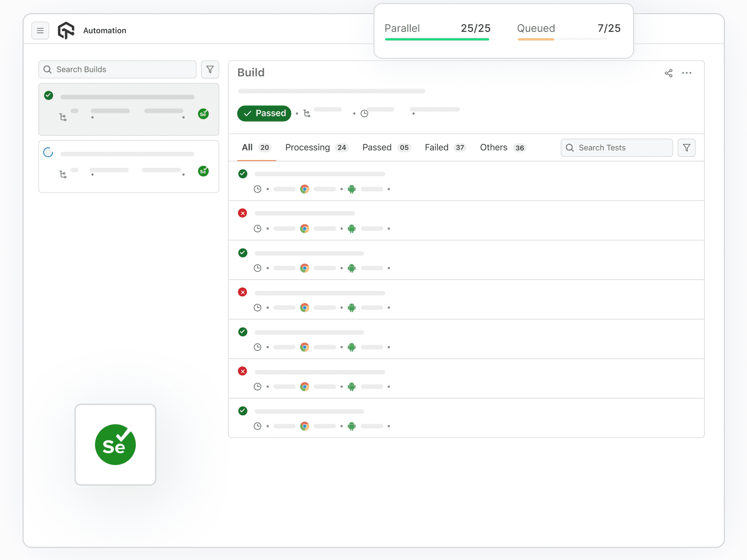
Task: Click the red failed status icon on second test
Action: (x=242, y=213)
